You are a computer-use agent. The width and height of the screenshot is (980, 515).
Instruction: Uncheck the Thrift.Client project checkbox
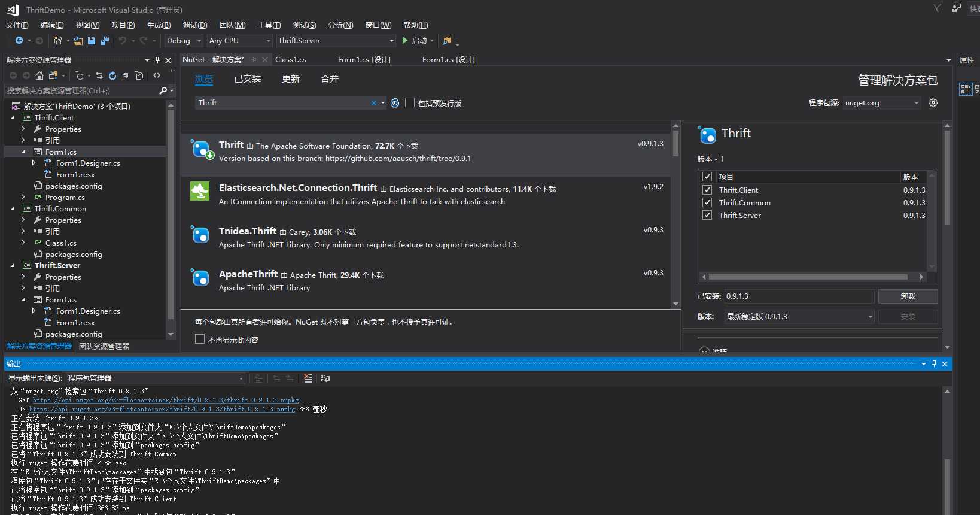(x=707, y=190)
